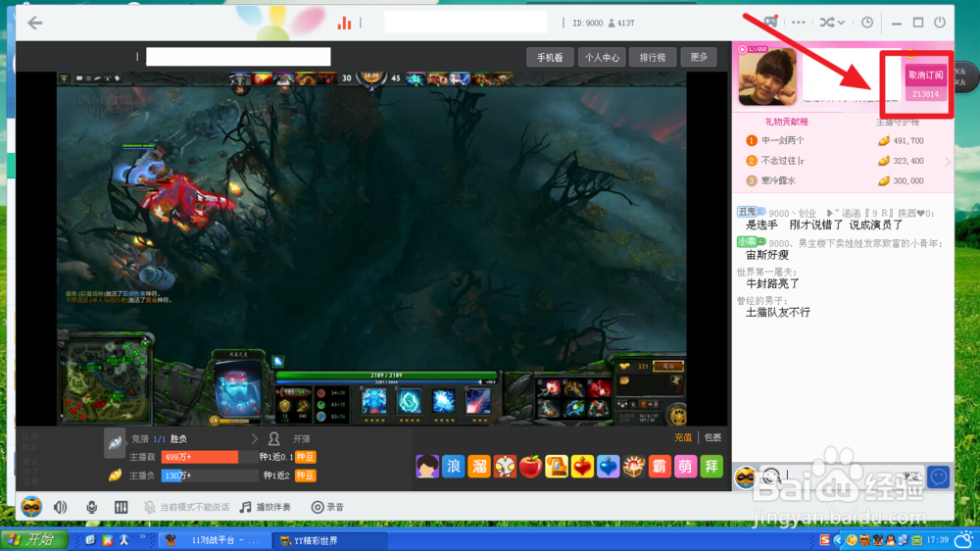Open the clock history icon
This screenshot has height=551, width=980.
coord(867,23)
